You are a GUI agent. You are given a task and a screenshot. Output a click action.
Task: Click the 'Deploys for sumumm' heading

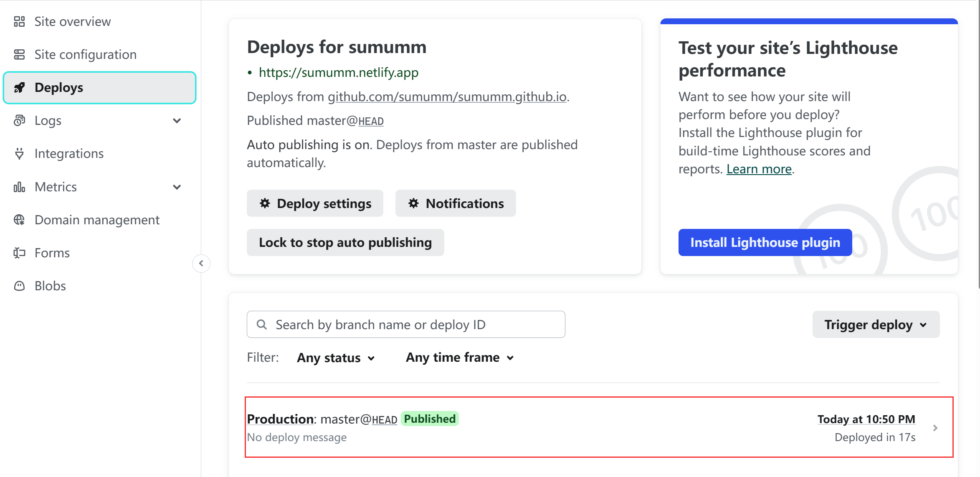coord(337,47)
